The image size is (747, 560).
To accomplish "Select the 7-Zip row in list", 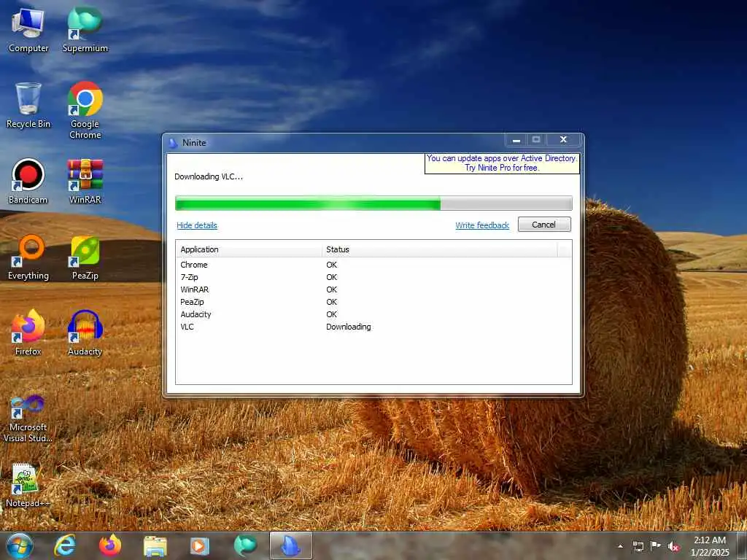I will [373, 277].
